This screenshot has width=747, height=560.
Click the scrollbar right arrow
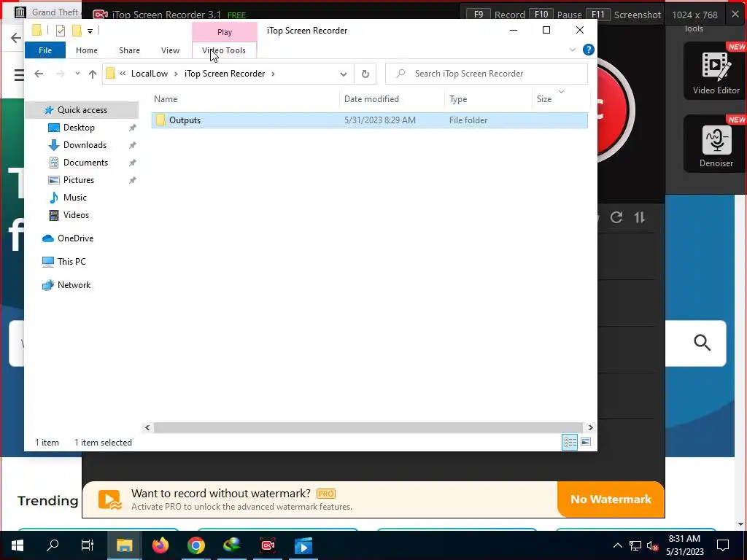click(590, 427)
